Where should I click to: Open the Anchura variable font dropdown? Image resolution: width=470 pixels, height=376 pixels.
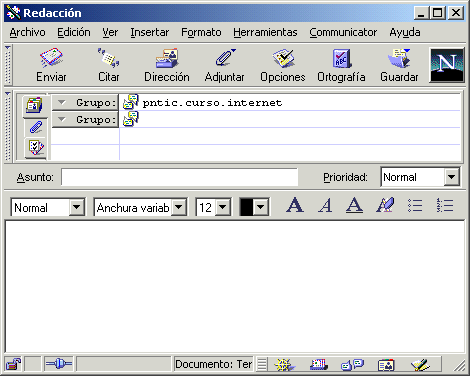[179, 207]
